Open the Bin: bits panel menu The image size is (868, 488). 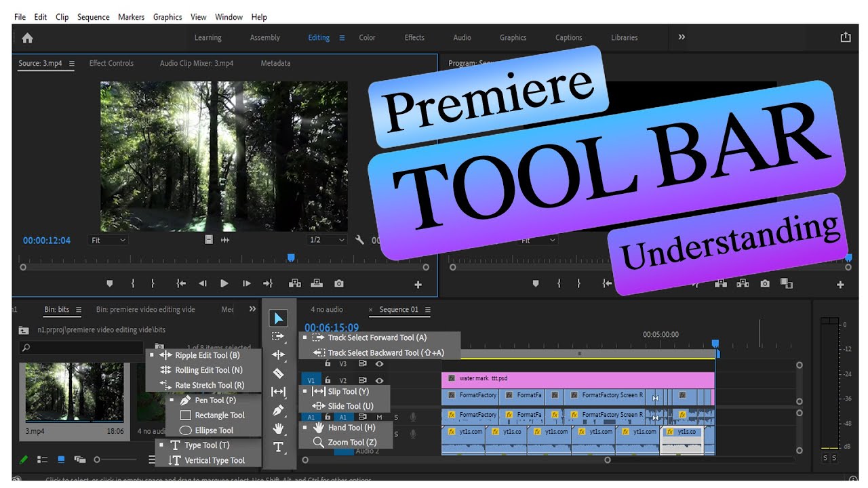78,310
